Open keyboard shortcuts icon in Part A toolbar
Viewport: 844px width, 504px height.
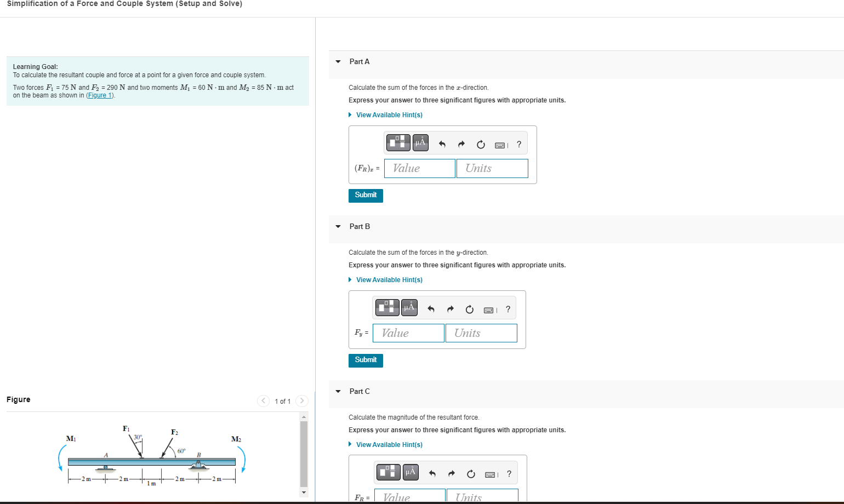(499, 145)
